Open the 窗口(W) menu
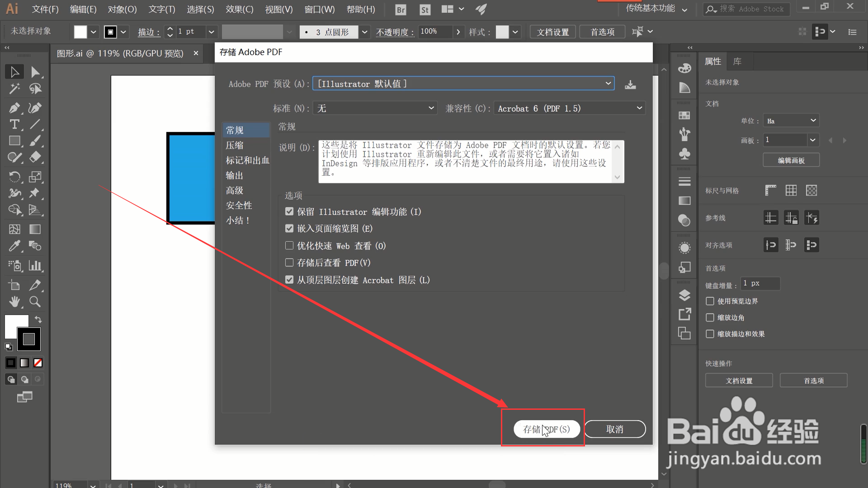868x488 pixels. tap(320, 9)
